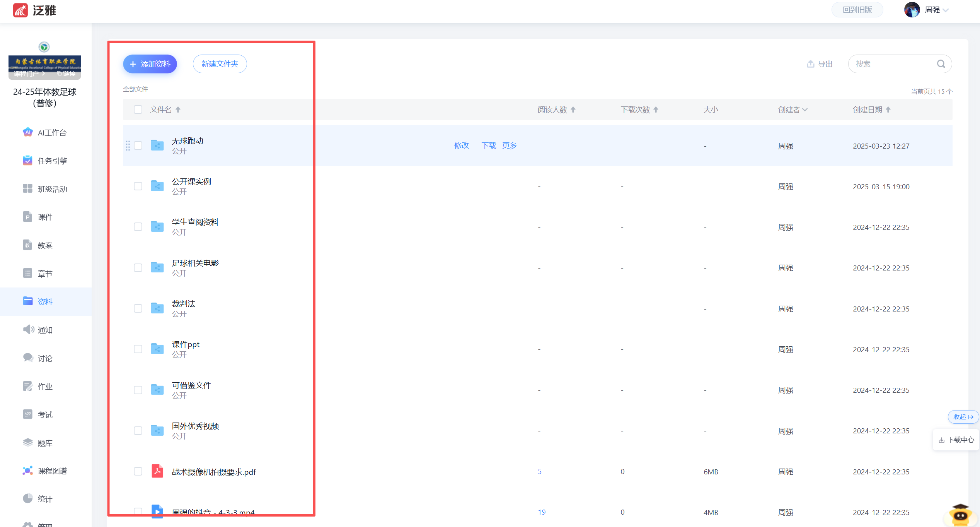
Task: Click the 课程图谱 sidebar icon
Action: coord(27,471)
